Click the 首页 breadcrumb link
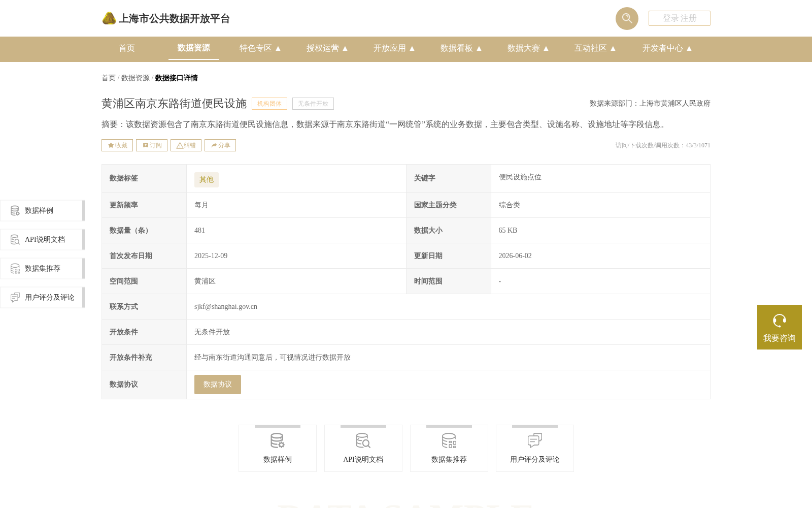812x508 pixels. click(x=109, y=78)
